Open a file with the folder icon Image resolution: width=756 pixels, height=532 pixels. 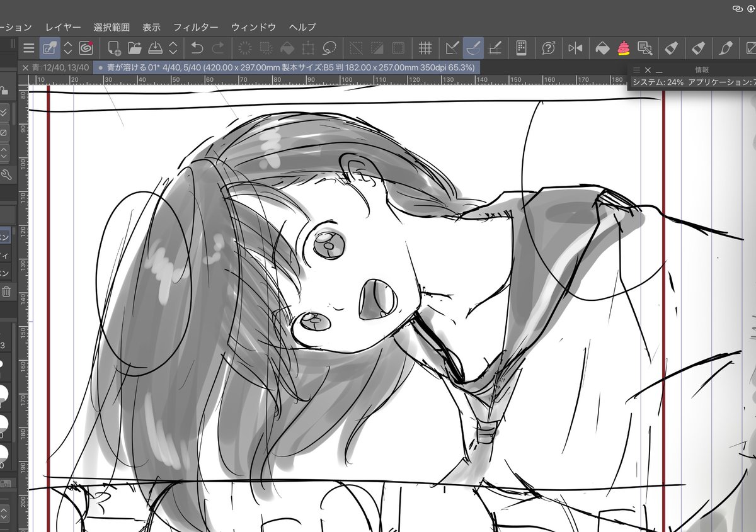coord(134,48)
